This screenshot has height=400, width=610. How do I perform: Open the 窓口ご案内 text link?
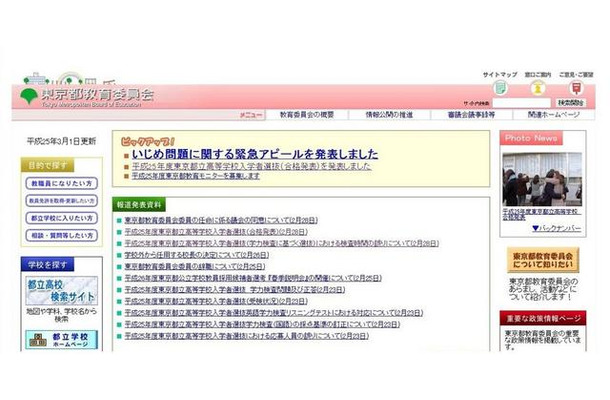[x=538, y=74]
